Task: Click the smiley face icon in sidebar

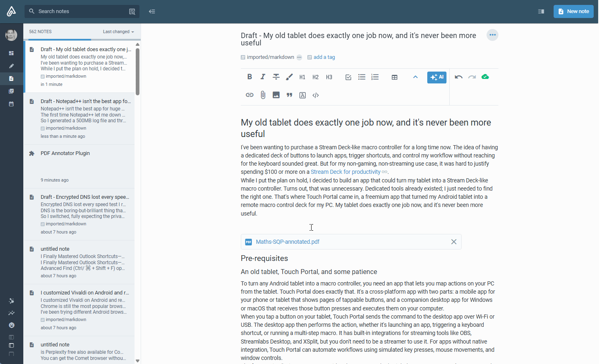Action: pos(11,325)
